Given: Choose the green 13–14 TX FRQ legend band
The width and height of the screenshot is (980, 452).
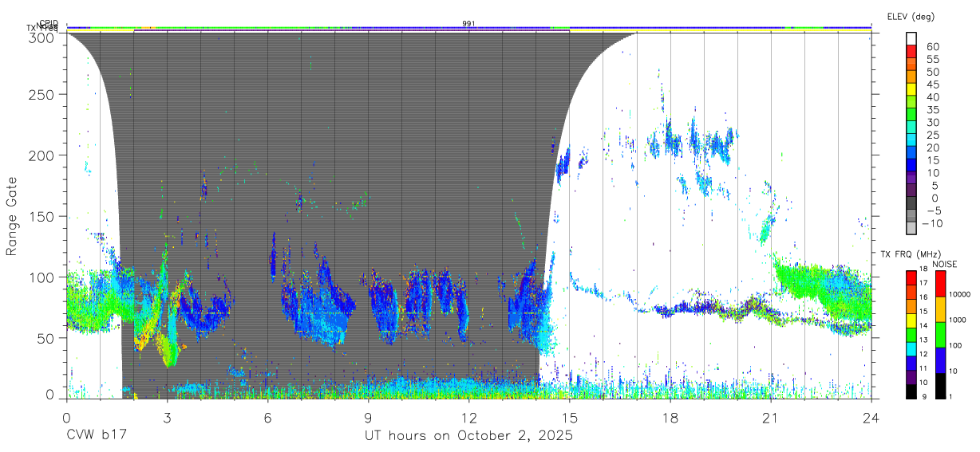Looking at the screenshot, I should (911, 334).
